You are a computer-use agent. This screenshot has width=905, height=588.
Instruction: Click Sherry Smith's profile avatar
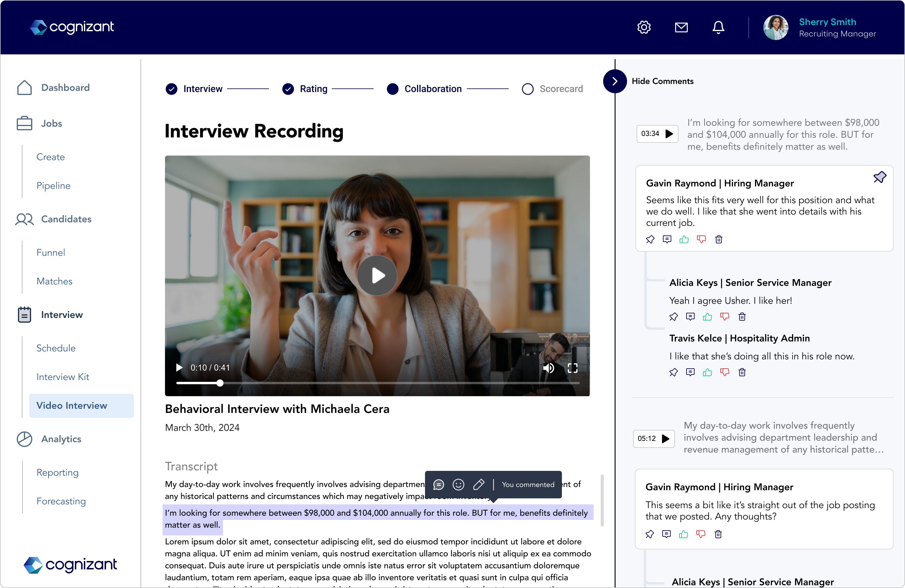776,27
